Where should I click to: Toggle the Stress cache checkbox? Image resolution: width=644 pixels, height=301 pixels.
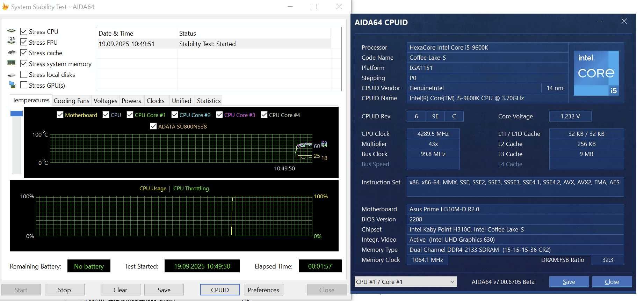[24, 53]
